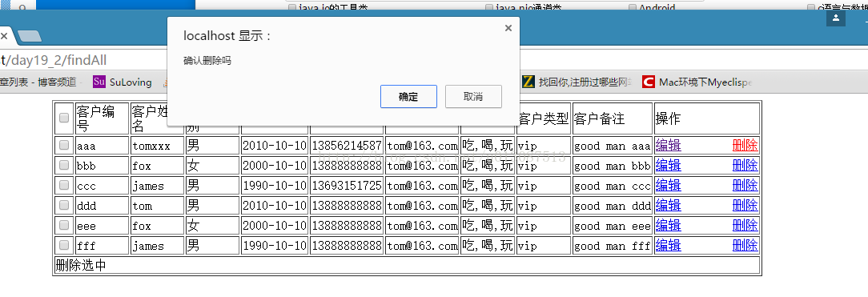Click name fox in row bbb
868x297 pixels.
(x=142, y=166)
